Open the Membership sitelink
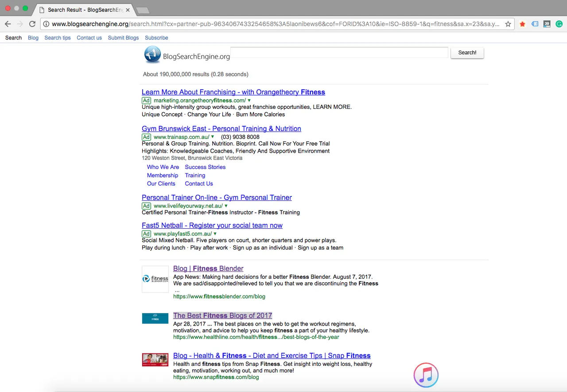Image resolution: width=567 pixels, height=392 pixels. click(163, 176)
